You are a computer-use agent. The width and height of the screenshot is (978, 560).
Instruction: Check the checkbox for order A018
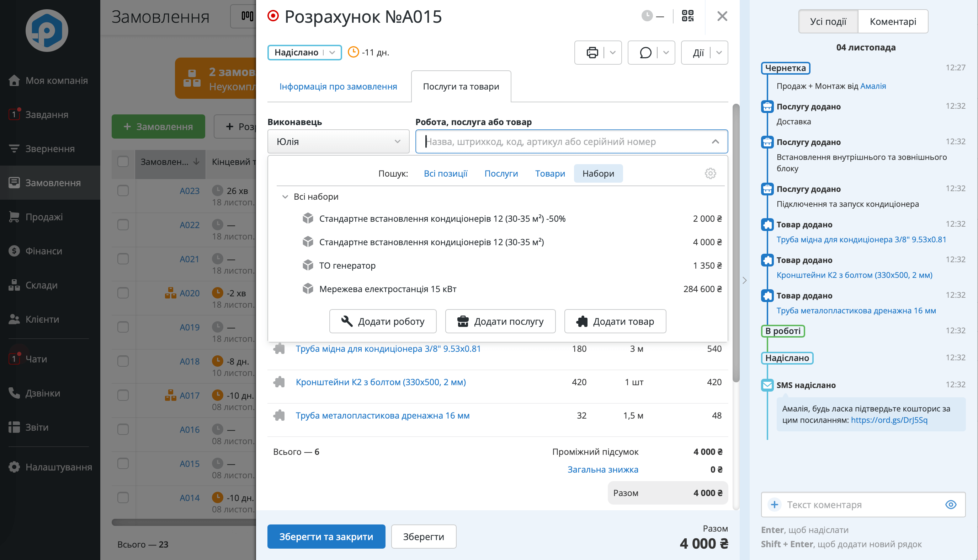(123, 361)
